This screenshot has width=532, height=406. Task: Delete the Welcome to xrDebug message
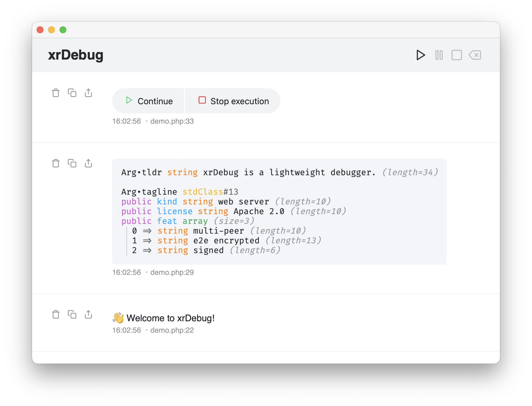click(x=56, y=314)
